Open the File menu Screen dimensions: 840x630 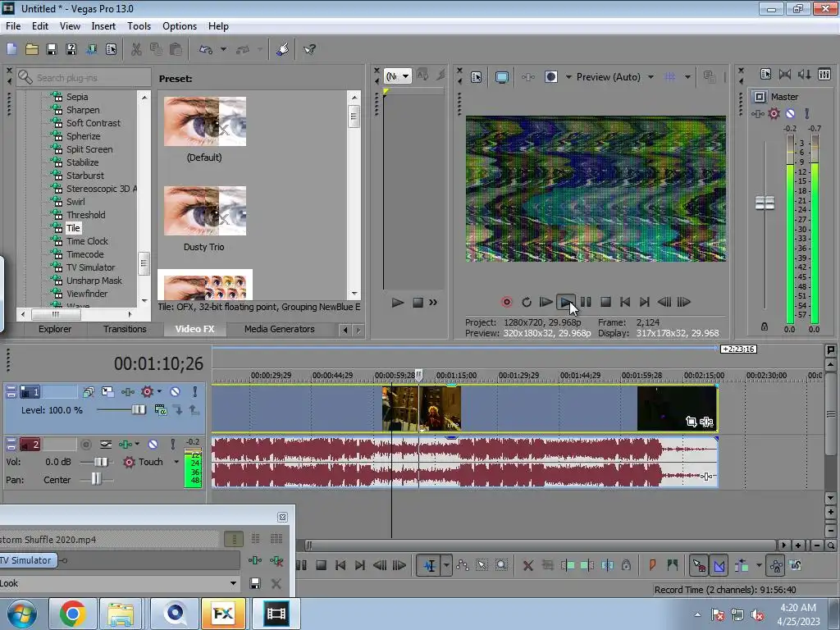pyautogui.click(x=13, y=25)
